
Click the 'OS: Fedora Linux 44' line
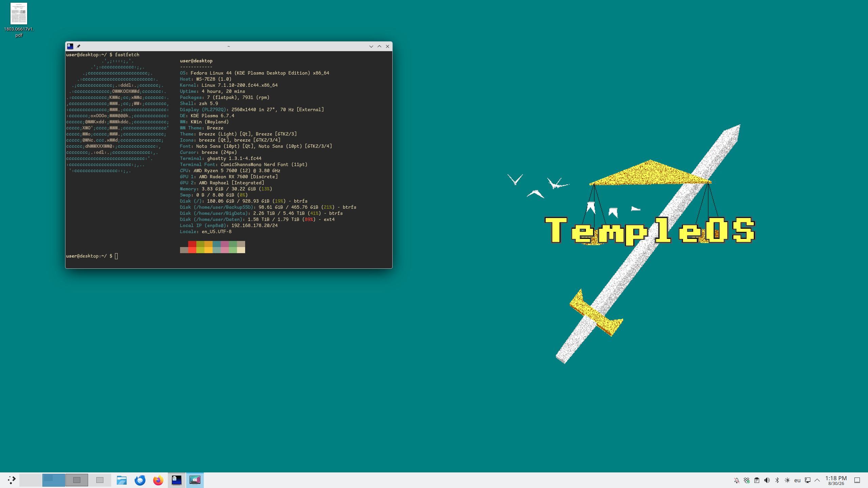[x=255, y=73]
